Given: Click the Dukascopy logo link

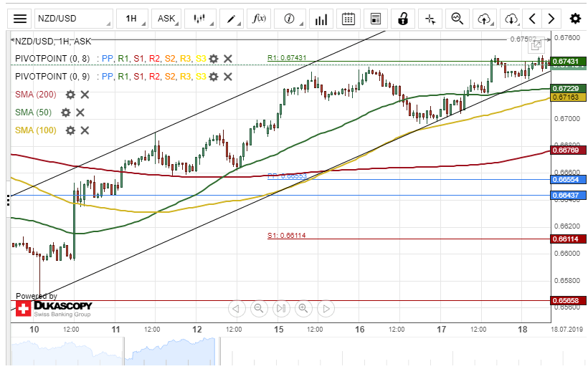Looking at the screenshot, I should [54, 308].
